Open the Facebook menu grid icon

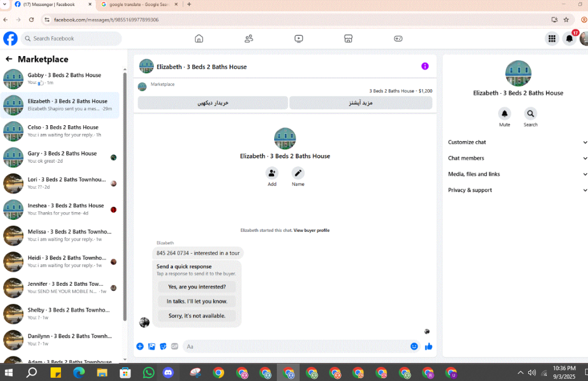(552, 39)
